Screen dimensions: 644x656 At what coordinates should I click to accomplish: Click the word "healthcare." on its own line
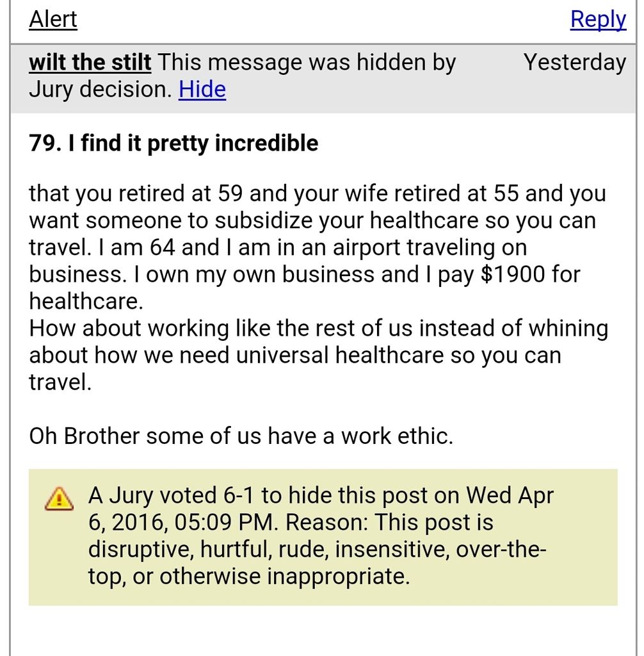(86, 301)
